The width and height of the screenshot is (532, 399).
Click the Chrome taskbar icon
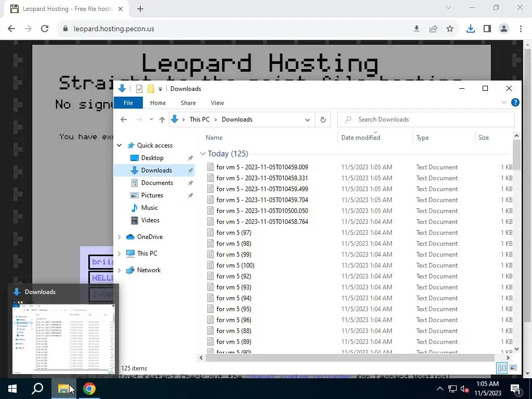click(x=89, y=389)
